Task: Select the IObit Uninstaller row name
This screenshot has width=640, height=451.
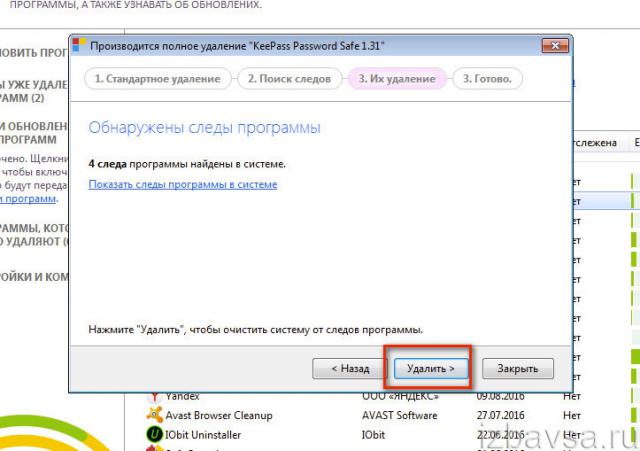Action: point(203,435)
